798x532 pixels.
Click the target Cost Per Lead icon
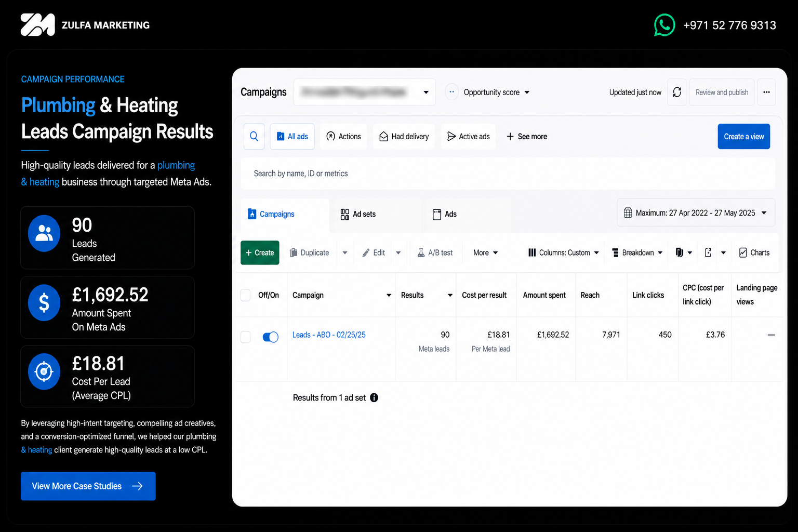click(44, 371)
